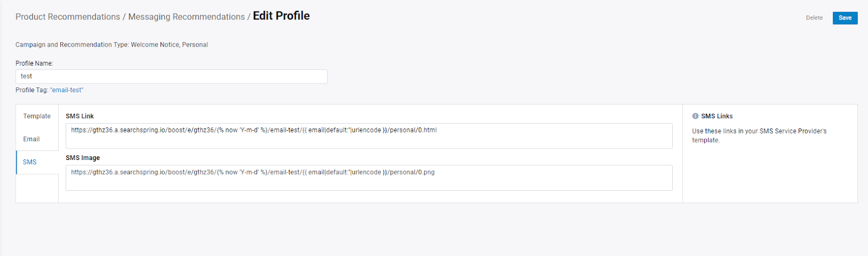Click the 'SMS Links' help heading
Viewport: 868px width, 256px height.
point(717,116)
